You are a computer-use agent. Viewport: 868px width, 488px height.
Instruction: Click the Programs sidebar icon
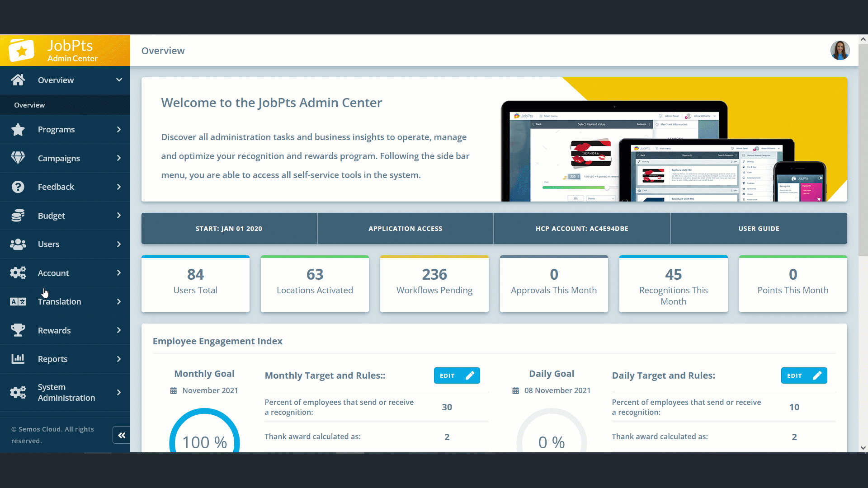click(18, 129)
